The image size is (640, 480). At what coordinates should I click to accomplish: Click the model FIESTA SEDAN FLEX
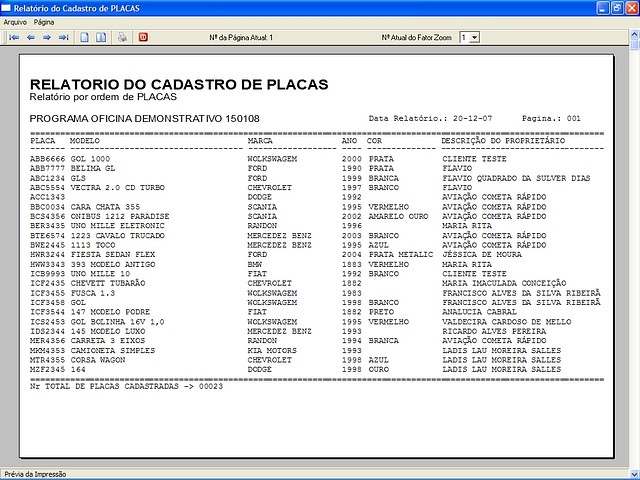[x=113, y=254]
